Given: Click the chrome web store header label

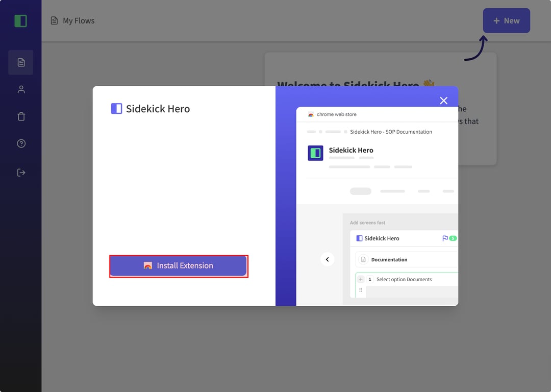Looking at the screenshot, I should [x=336, y=114].
